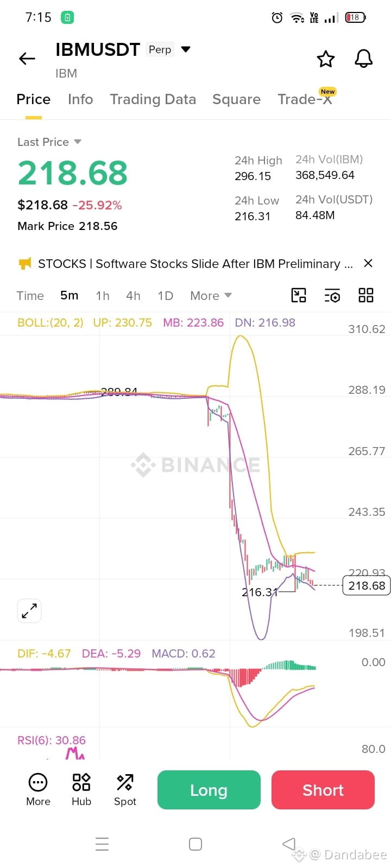Image resolution: width=391 pixels, height=868 pixels.
Task: Open the More options icon
Action: (38, 790)
